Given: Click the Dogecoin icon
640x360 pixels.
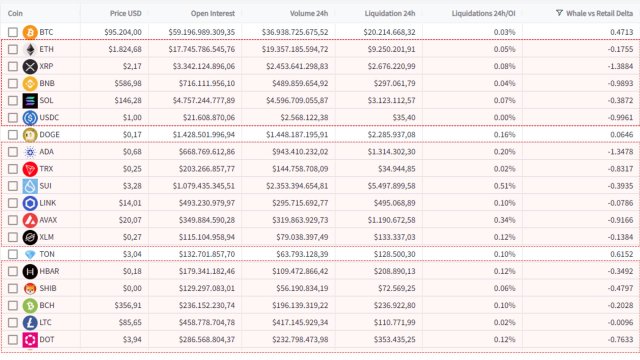Looking at the screenshot, I should (30, 135).
